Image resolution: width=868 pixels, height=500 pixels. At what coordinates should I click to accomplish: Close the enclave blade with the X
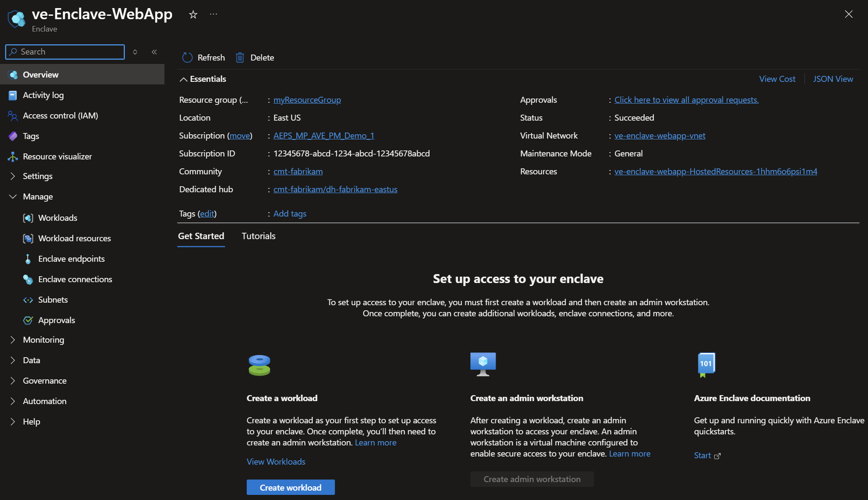[x=848, y=14]
